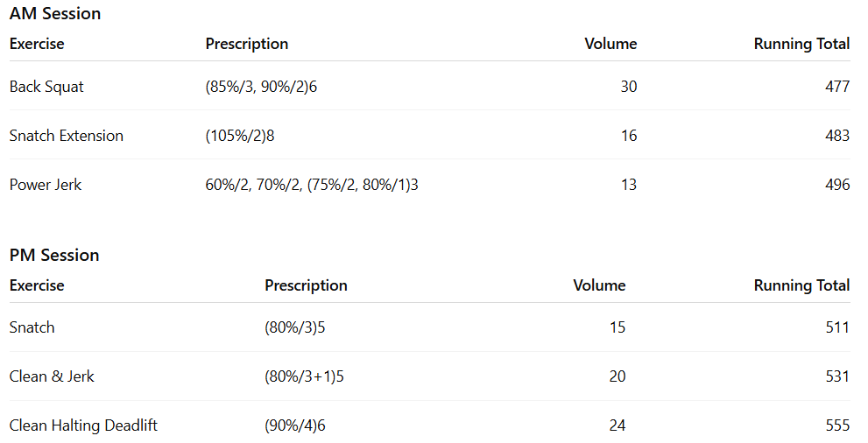Click the Snatch Extension exercise name
This screenshot has width=868, height=443.
pos(67,136)
